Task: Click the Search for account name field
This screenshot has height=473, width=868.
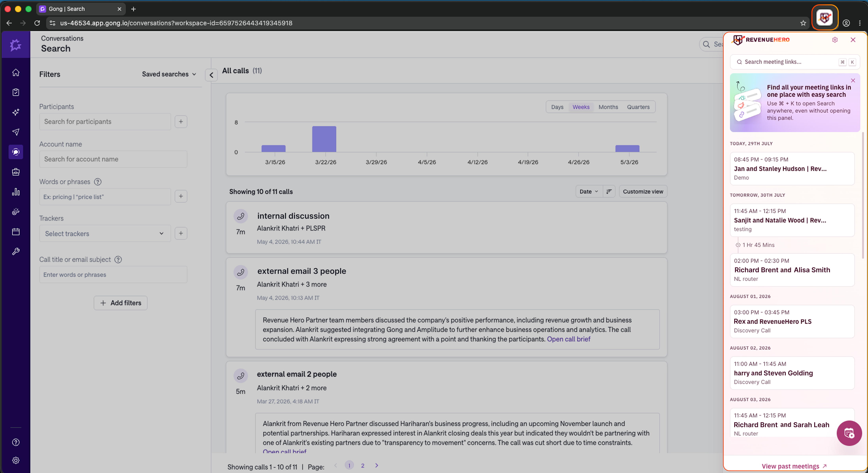Action: click(113, 159)
